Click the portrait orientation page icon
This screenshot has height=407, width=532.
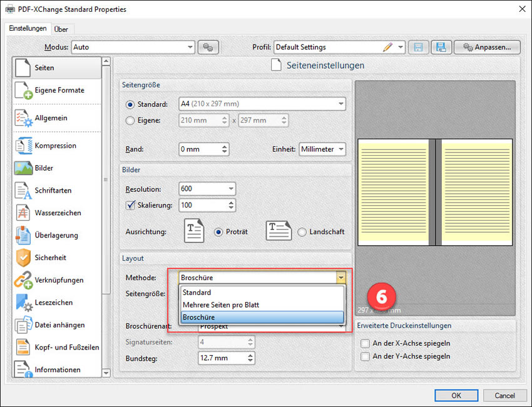tap(194, 231)
